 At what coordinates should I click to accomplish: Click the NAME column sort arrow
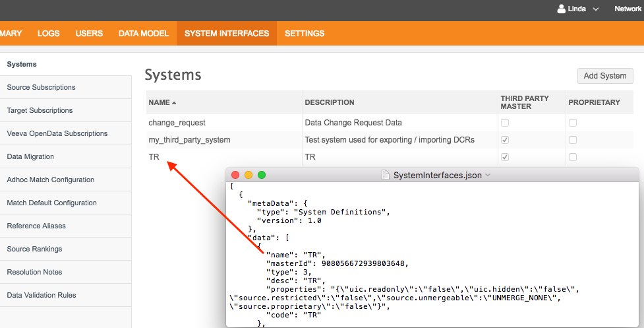(x=175, y=103)
